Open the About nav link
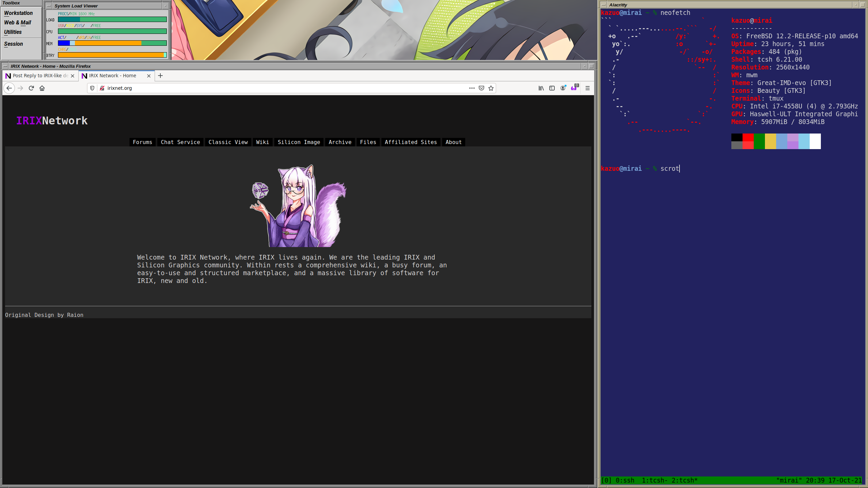Image resolution: width=868 pixels, height=488 pixels. click(x=453, y=142)
